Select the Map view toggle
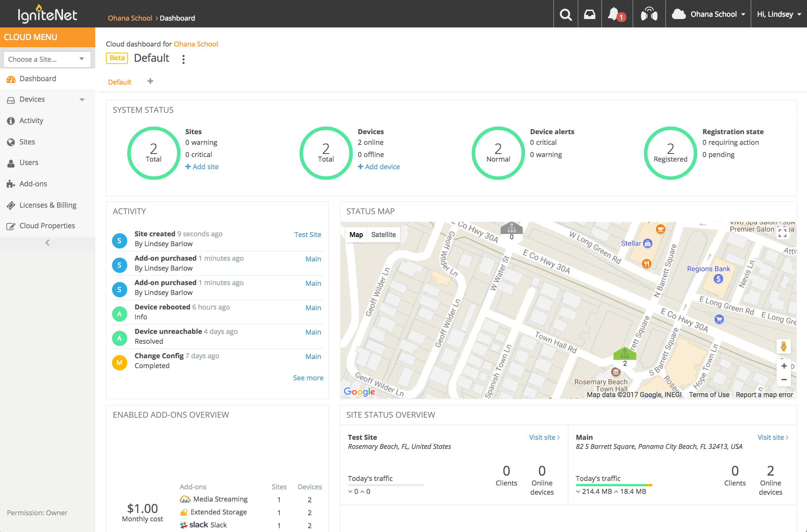Screen dimensions: 807x532 [356, 234]
